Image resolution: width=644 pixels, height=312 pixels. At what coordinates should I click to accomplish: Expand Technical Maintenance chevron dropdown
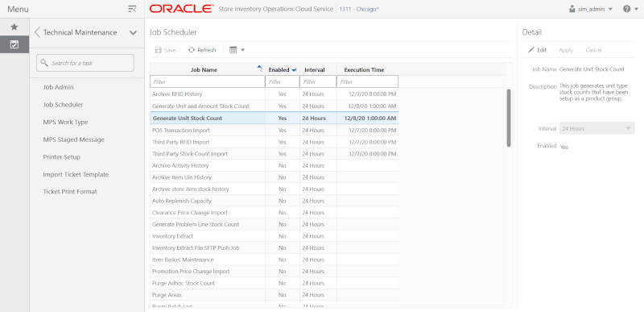[133, 33]
